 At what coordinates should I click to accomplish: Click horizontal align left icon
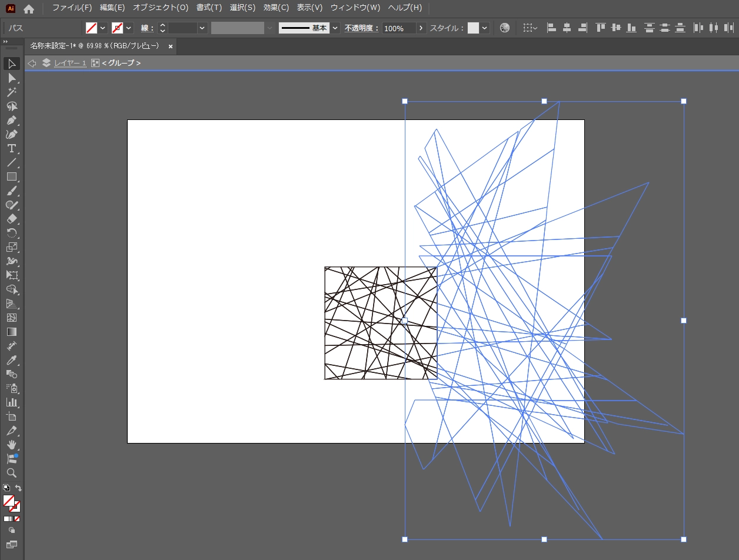[551, 28]
